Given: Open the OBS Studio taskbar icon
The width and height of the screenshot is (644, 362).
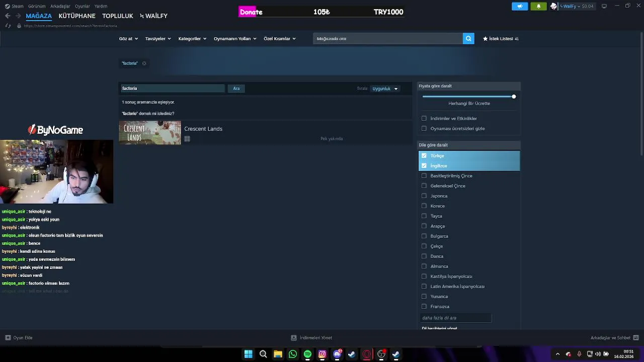Looking at the screenshot, I should coord(381,354).
